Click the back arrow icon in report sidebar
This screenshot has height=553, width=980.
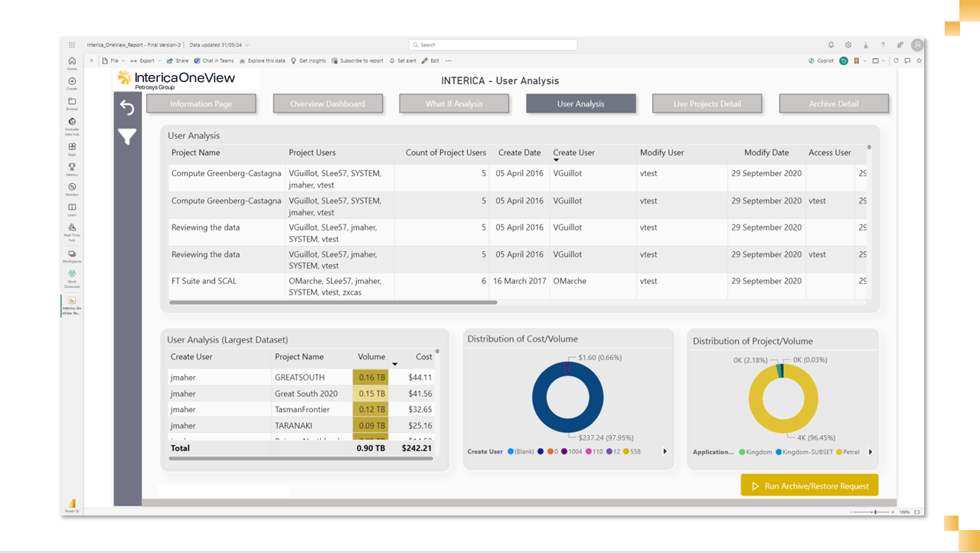(x=127, y=108)
